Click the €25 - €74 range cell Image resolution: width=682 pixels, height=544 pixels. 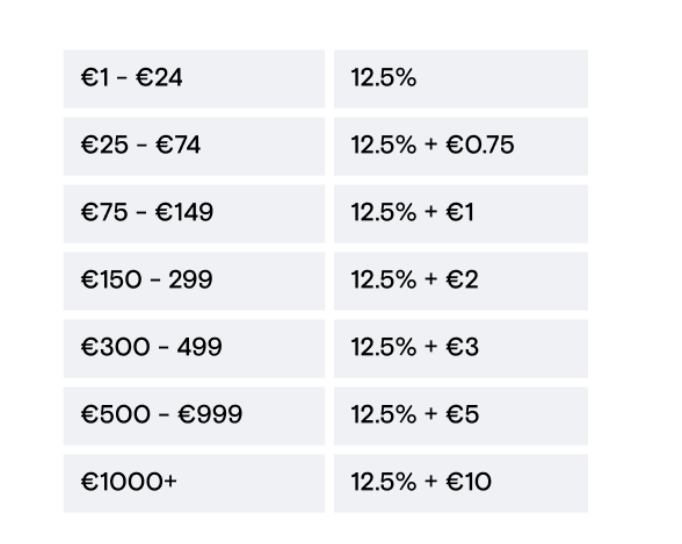[194, 146]
